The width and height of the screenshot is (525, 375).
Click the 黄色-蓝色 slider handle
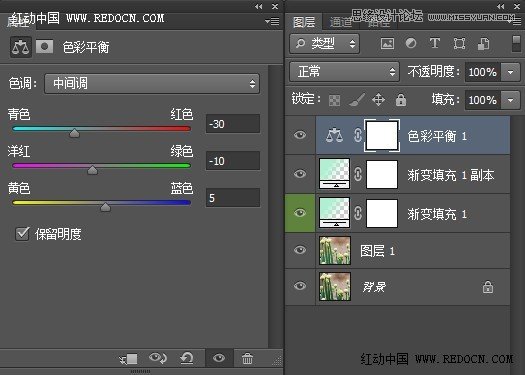tap(105, 207)
